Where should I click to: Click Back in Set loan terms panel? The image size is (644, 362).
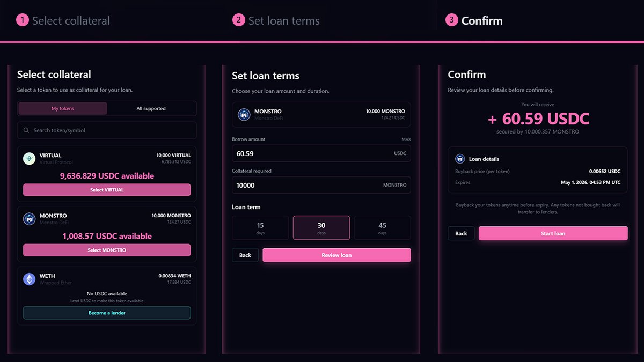tap(245, 255)
